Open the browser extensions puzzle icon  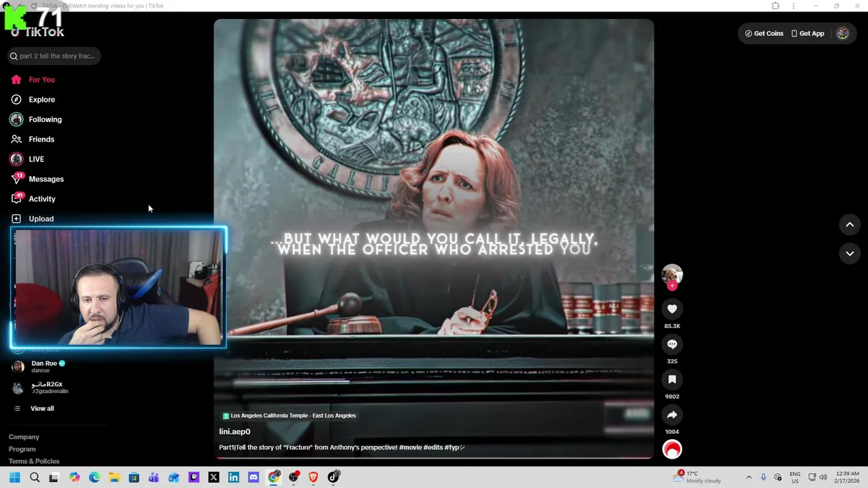(x=776, y=6)
